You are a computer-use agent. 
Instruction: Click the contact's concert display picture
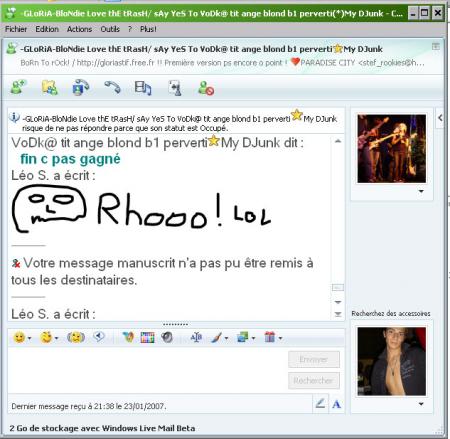392,149
